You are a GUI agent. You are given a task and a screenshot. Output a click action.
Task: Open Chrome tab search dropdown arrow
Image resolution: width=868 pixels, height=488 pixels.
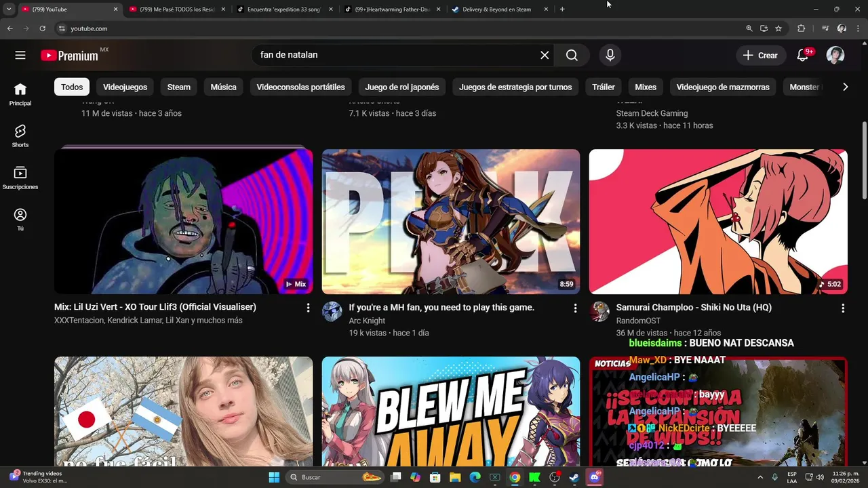pyautogui.click(x=9, y=9)
